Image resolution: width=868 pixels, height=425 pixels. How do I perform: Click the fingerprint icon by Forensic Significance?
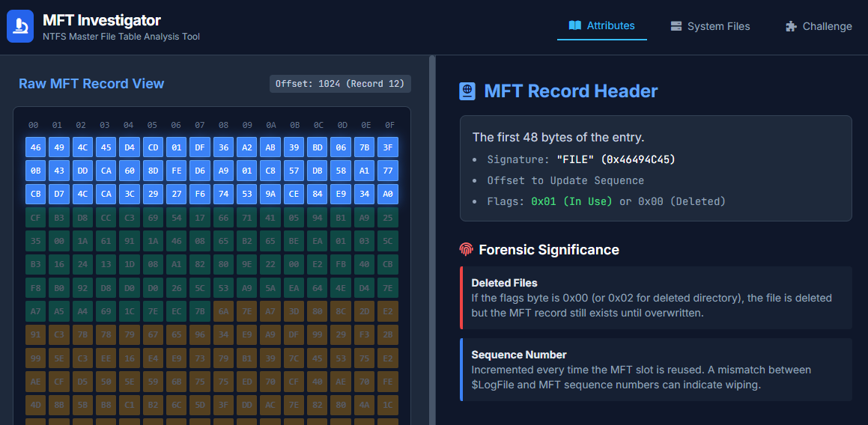[466, 249]
